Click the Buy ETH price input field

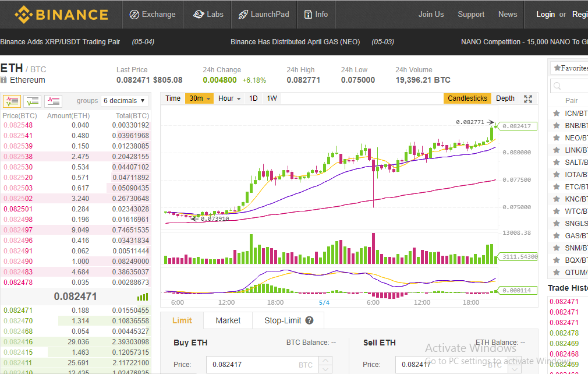tap(263, 365)
